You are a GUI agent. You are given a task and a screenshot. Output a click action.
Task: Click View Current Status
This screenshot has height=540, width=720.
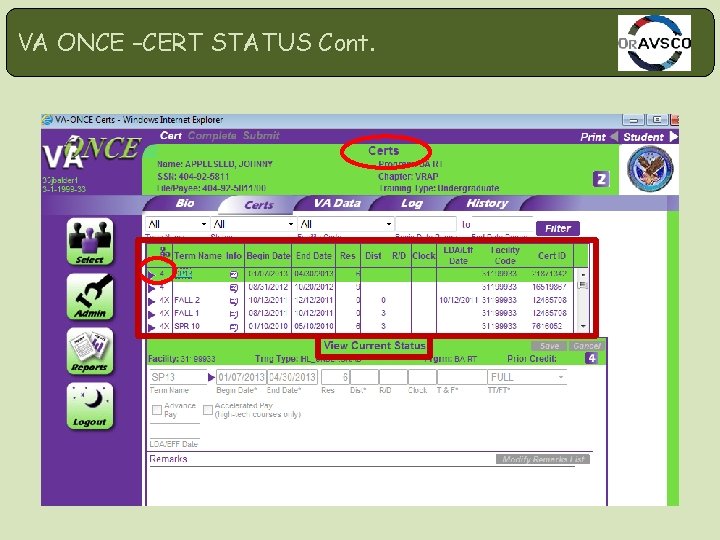[374, 346]
